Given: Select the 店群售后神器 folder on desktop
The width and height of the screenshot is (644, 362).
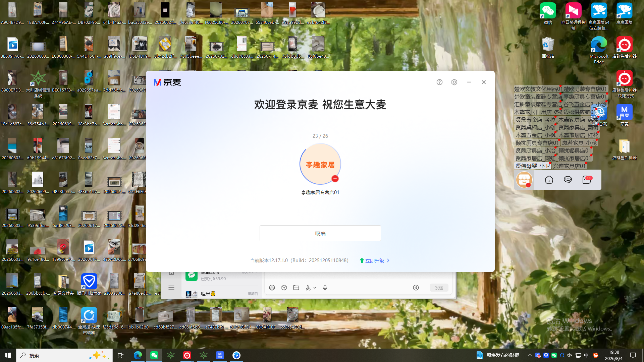Looking at the screenshot, I should coord(625,149).
